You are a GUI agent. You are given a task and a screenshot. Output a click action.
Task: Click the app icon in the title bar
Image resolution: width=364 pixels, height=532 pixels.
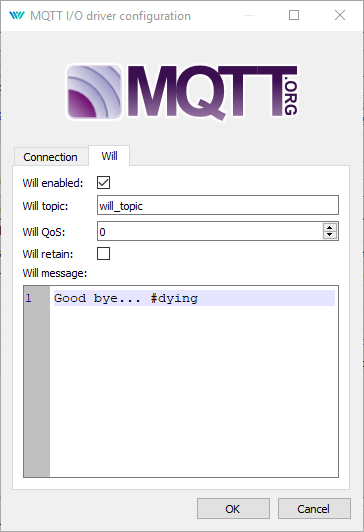coord(17,16)
